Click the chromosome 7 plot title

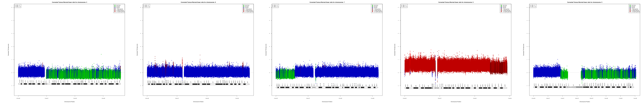tap(327, 2)
